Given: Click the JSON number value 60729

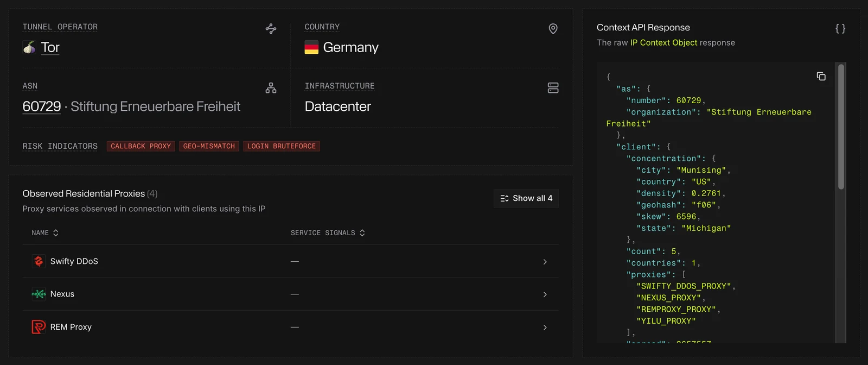Looking at the screenshot, I should pos(688,100).
